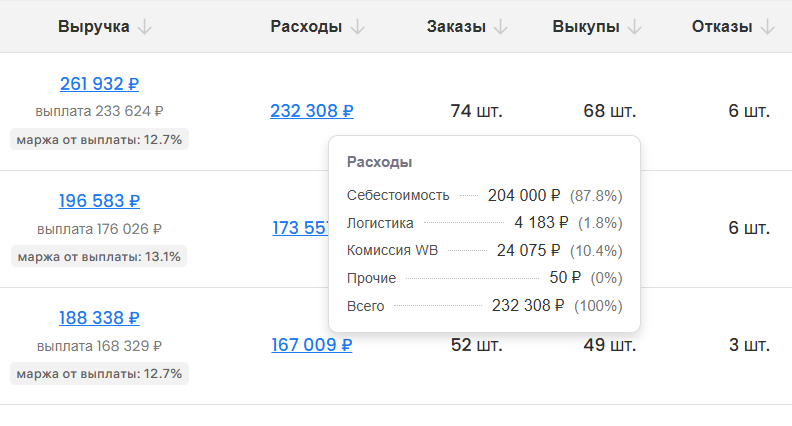Click the Всего row label
The image size is (792, 426).
365,306
